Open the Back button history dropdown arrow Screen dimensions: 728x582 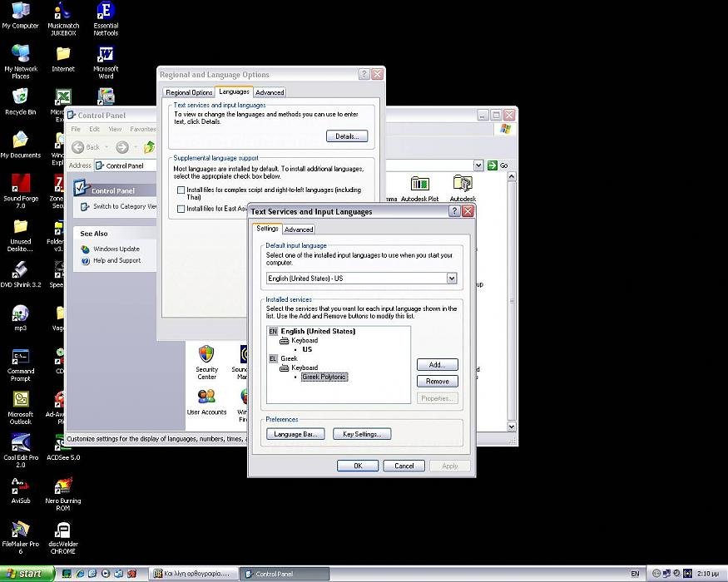point(106,147)
